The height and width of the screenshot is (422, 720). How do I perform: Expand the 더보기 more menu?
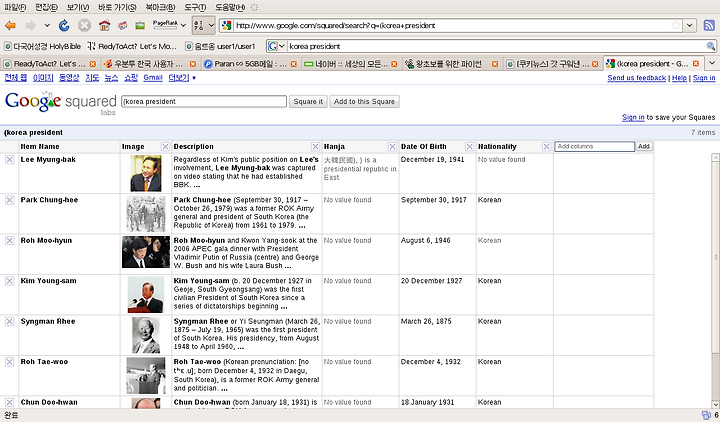click(x=182, y=78)
